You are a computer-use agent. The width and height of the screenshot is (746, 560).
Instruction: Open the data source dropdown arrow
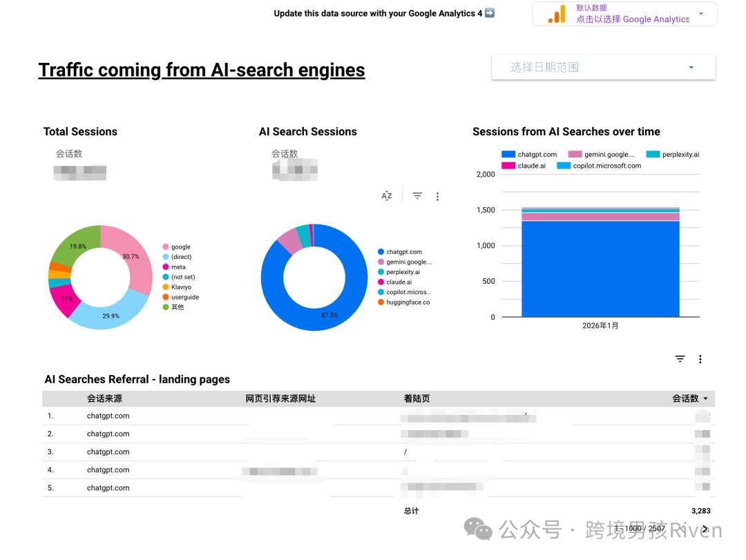[x=701, y=14]
